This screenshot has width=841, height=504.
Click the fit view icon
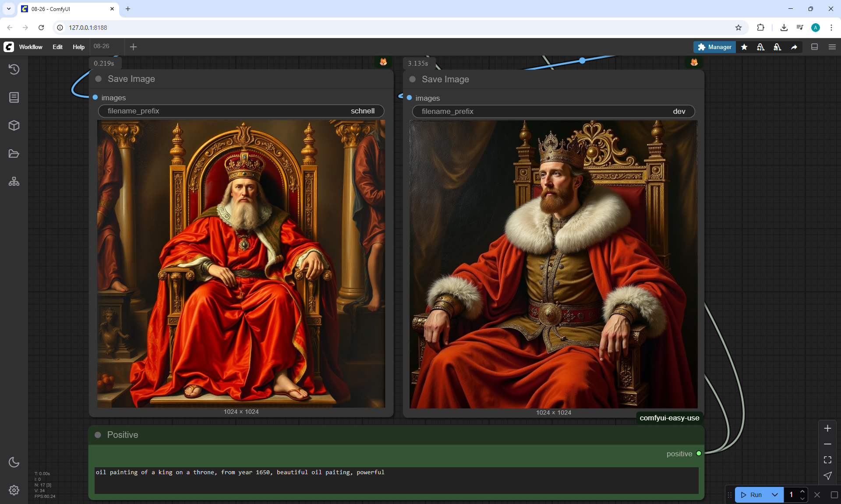coord(827,460)
